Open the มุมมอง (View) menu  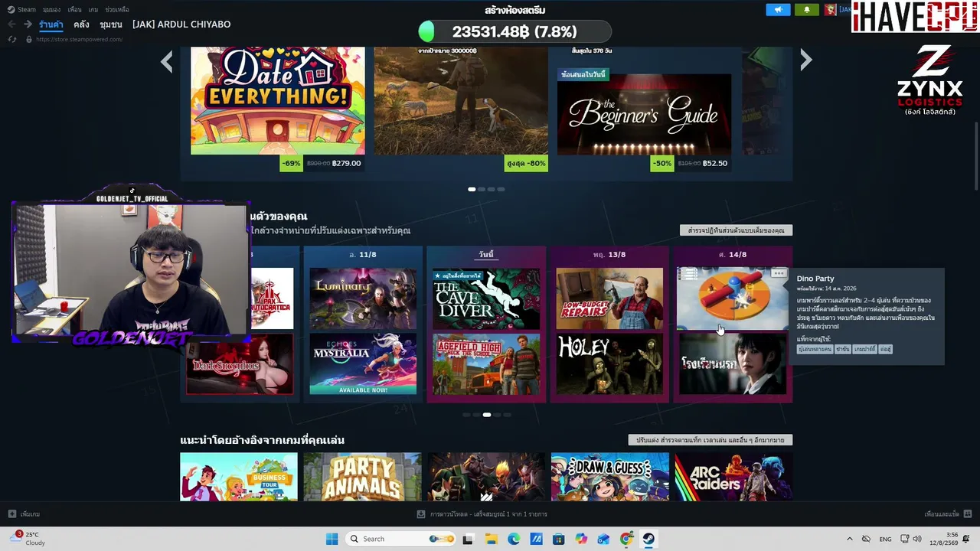51,10
